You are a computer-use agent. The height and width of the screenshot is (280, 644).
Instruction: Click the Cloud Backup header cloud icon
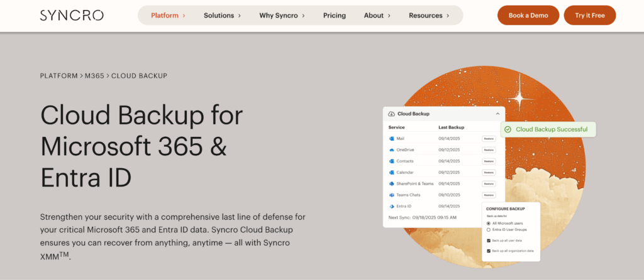point(392,114)
